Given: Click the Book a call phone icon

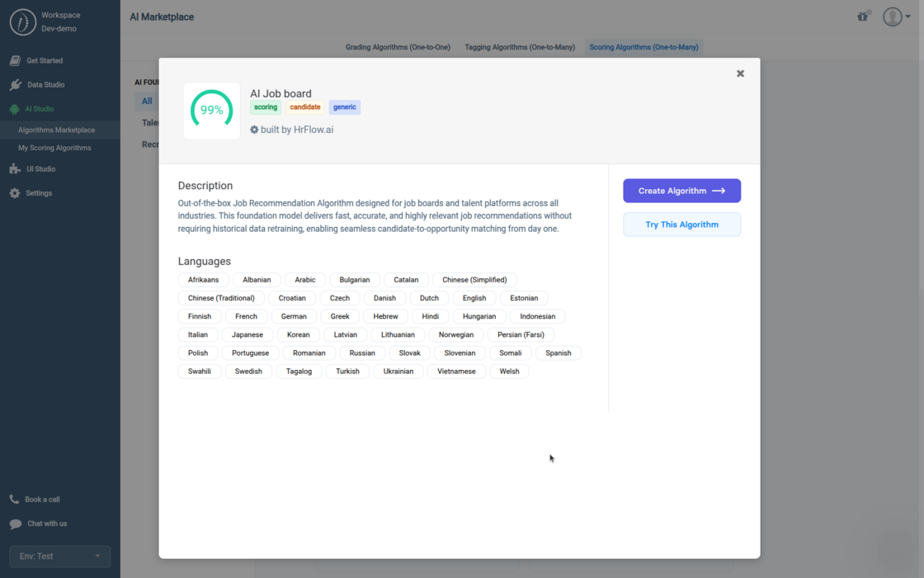Looking at the screenshot, I should tap(14, 499).
